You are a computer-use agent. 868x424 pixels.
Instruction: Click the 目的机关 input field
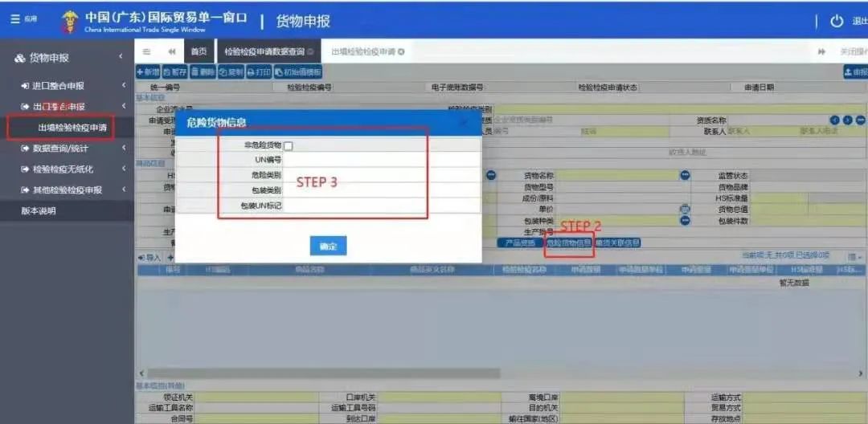(x=622, y=408)
